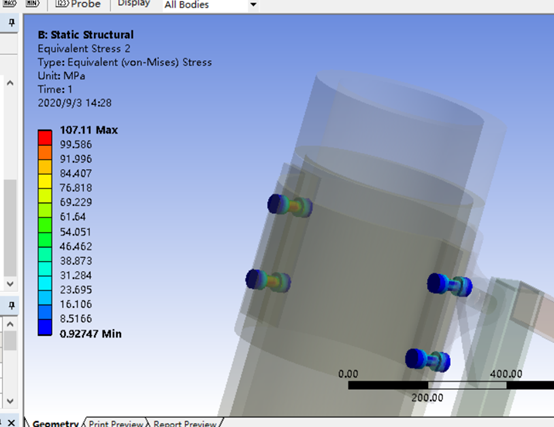
Task: Click the '61.64' legend value
Action: tap(73, 217)
